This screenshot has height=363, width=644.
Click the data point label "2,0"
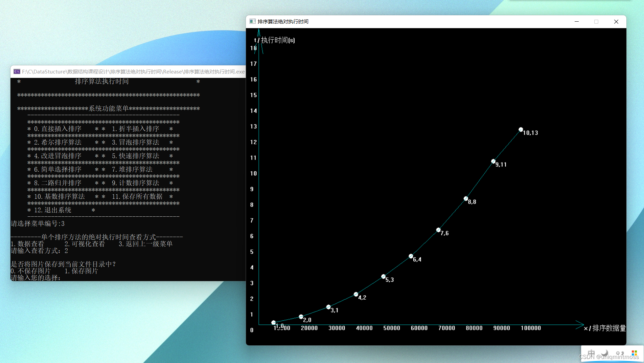click(x=307, y=320)
